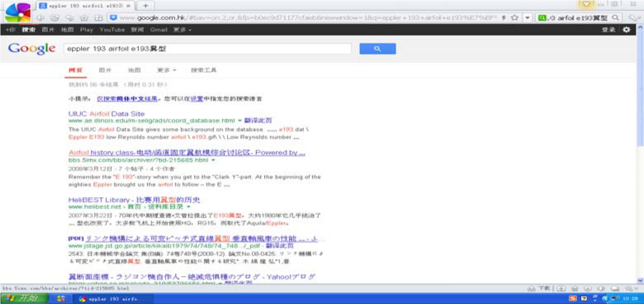Click the browser address bar URL
This screenshot has height=304, width=644.
[x=309, y=18]
